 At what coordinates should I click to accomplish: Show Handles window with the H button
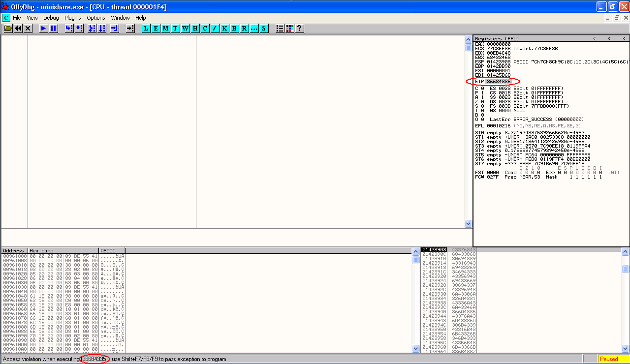click(x=195, y=29)
